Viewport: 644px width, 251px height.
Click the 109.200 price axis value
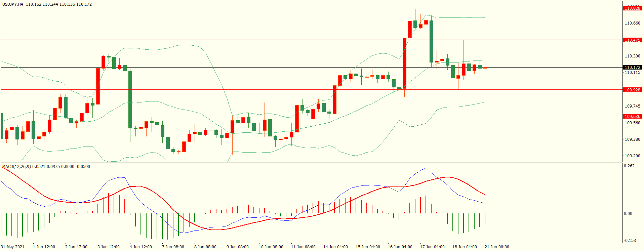coord(632,156)
